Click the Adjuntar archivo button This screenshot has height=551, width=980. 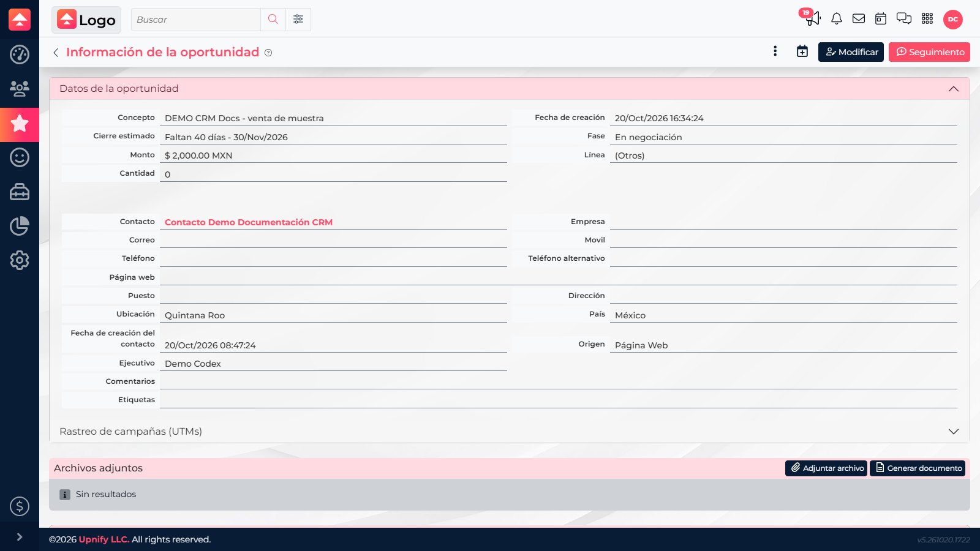click(x=826, y=468)
